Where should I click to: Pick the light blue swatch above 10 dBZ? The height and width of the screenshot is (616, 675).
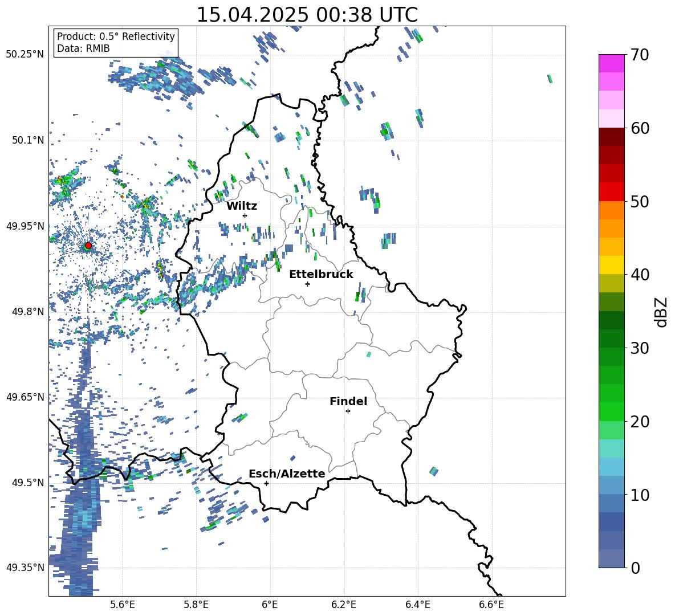point(611,486)
